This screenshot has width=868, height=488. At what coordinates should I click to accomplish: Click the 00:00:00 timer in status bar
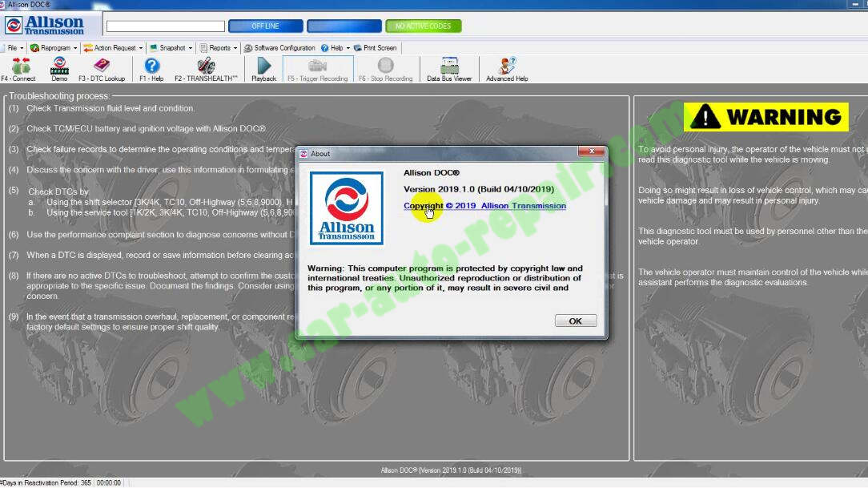click(x=109, y=483)
